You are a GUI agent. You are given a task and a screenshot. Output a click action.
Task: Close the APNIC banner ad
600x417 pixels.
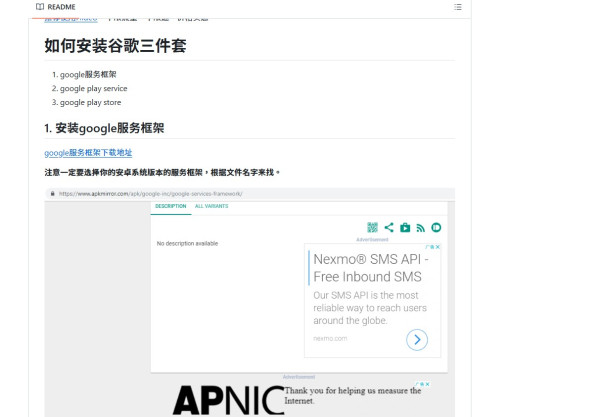427,384
